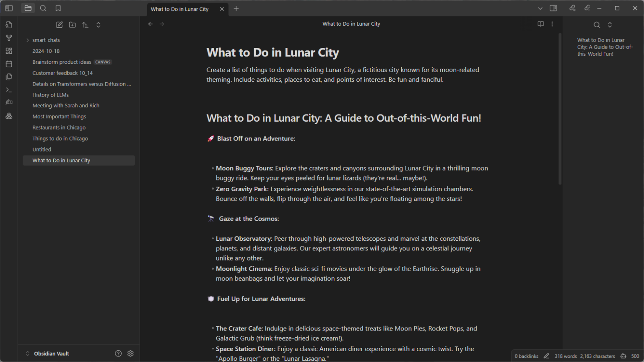Open the quick switcher ribbon icon
644x362 pixels.
[9, 25]
